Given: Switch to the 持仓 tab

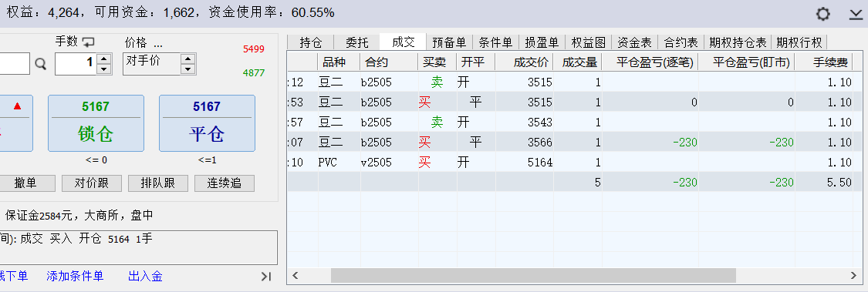Looking at the screenshot, I should pyautogui.click(x=311, y=42).
